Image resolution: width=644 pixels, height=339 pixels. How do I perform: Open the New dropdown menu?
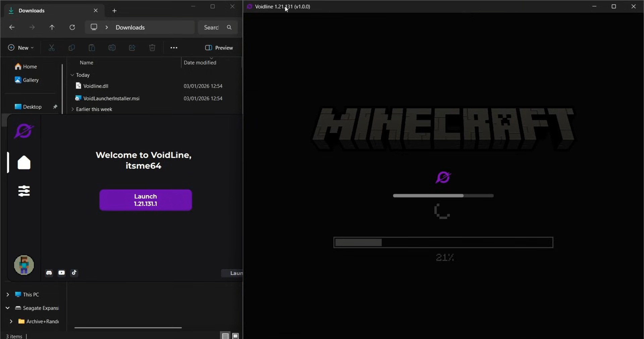[x=21, y=48]
